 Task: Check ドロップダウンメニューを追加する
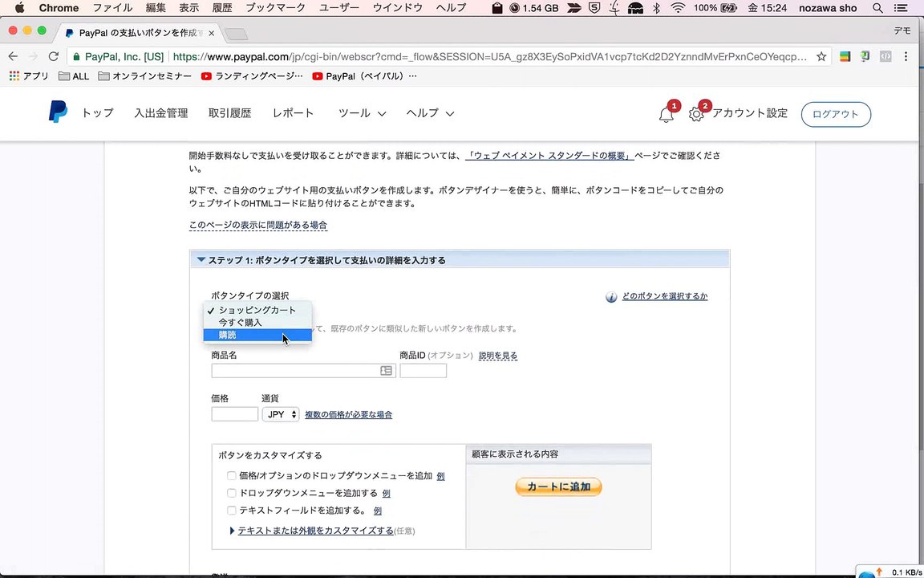coord(232,493)
